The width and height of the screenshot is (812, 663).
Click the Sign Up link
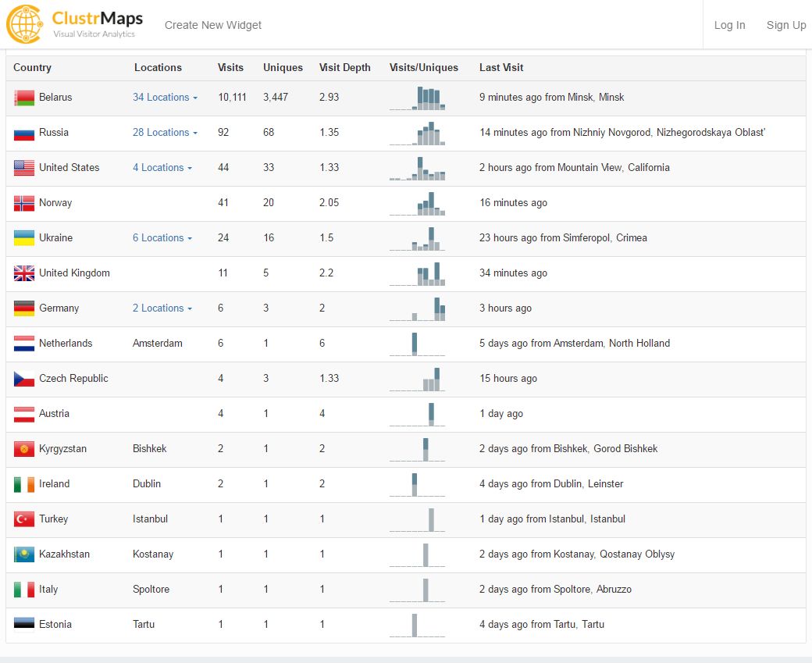[785, 25]
